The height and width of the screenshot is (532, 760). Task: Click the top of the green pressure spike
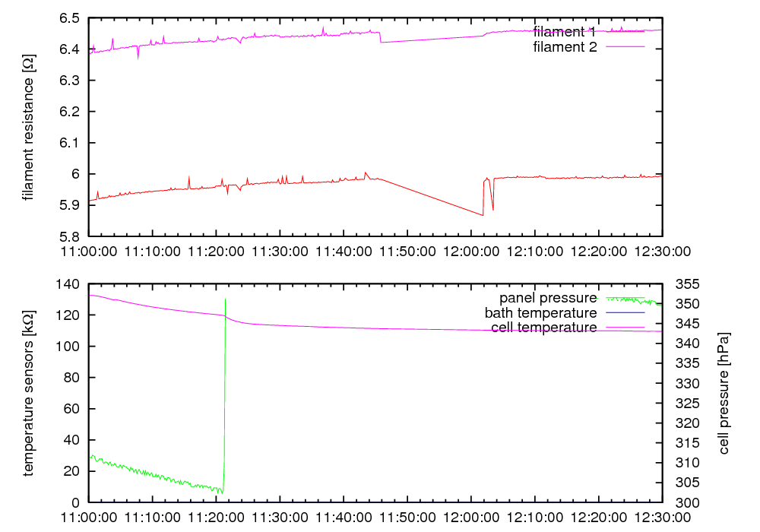click(x=226, y=299)
